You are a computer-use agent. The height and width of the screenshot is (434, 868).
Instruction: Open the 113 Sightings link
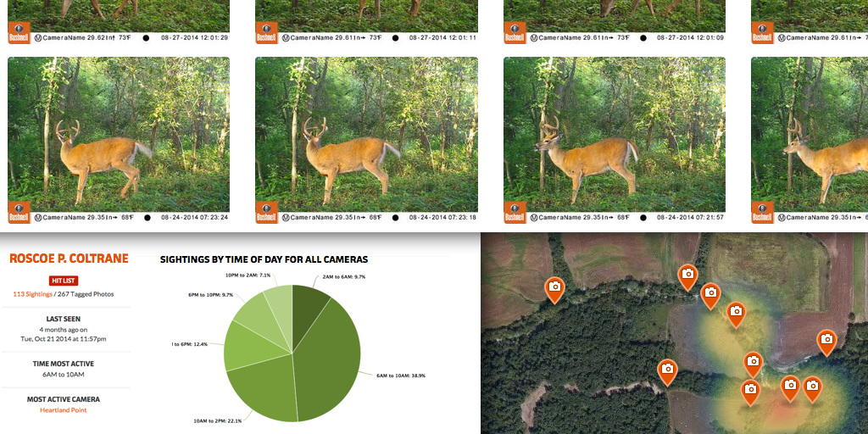(x=32, y=294)
